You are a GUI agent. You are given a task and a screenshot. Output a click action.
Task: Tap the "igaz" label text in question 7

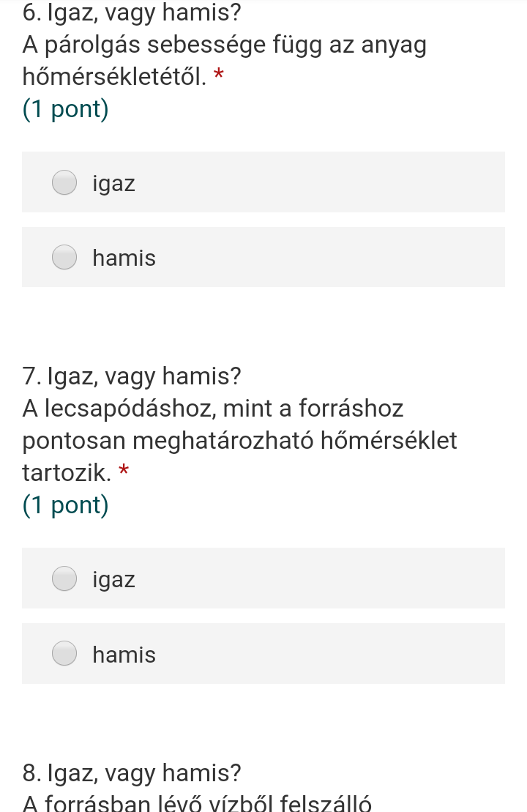click(114, 580)
